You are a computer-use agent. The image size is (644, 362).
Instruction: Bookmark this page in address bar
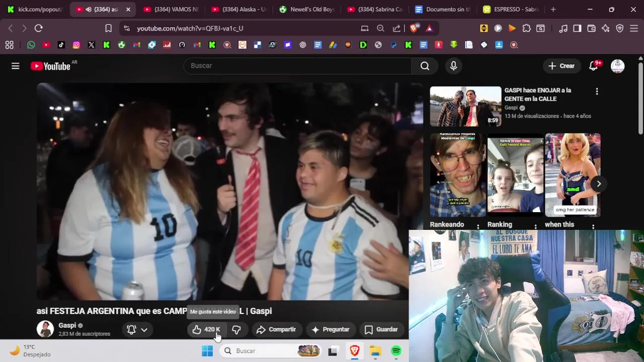108,29
